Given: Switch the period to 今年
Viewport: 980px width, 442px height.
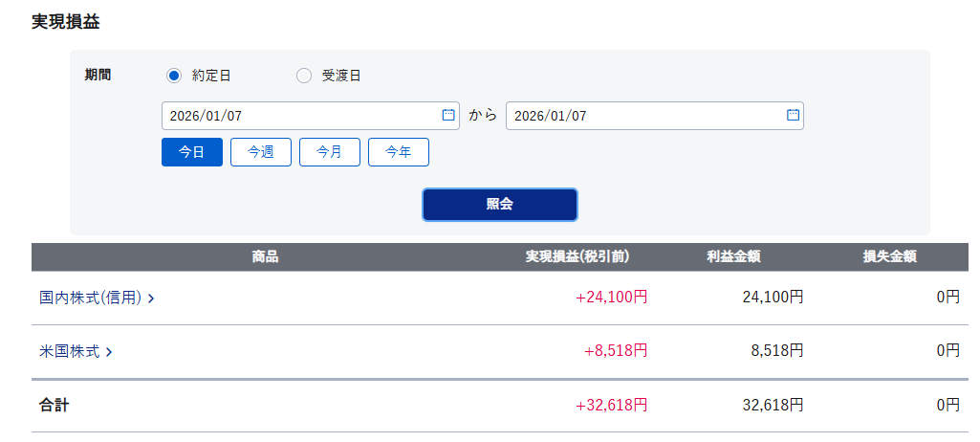Looking at the screenshot, I should [x=399, y=152].
